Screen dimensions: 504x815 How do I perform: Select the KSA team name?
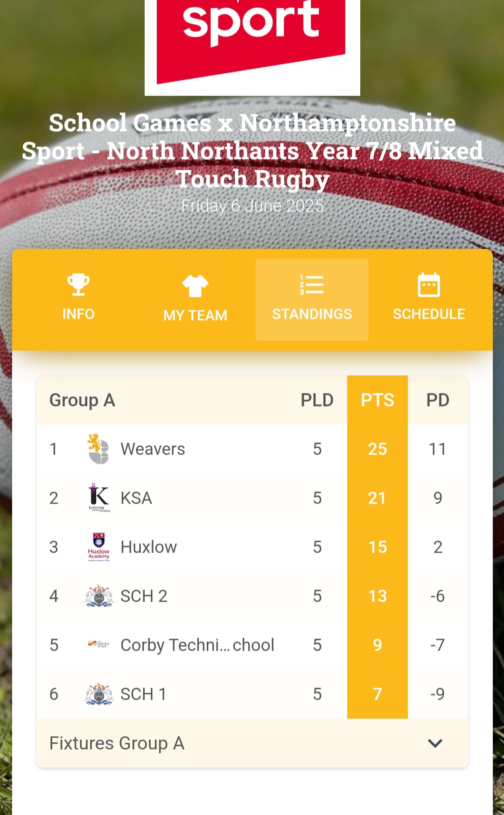pos(136,498)
